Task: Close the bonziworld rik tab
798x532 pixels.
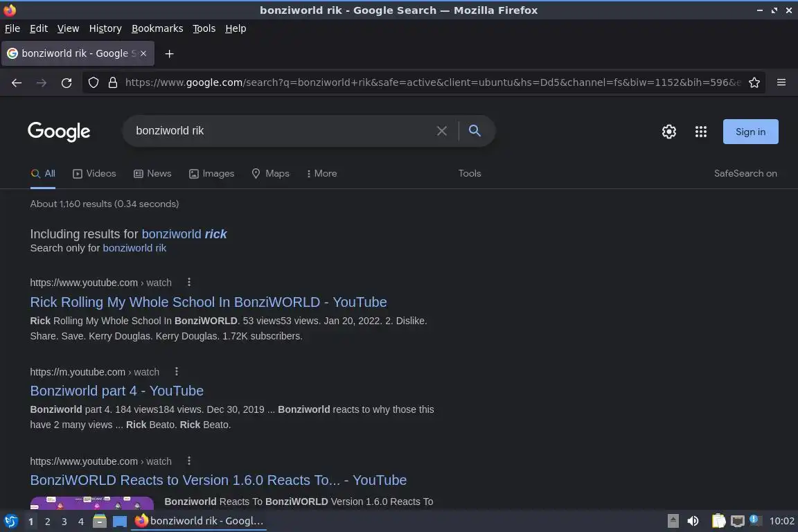Action: [143, 53]
